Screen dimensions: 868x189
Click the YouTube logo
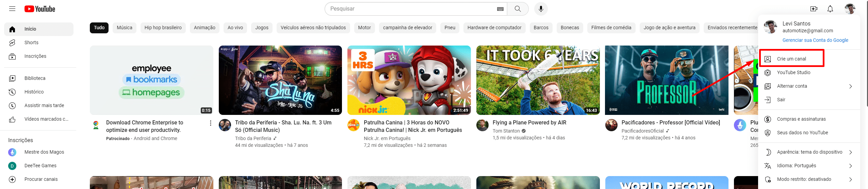click(40, 9)
